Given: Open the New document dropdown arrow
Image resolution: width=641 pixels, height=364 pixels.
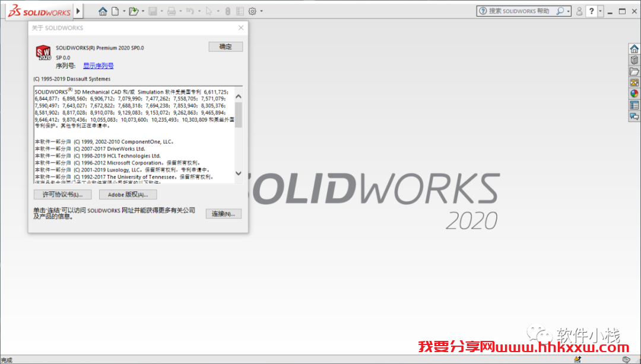Looking at the screenshot, I should pyautogui.click(x=124, y=11).
